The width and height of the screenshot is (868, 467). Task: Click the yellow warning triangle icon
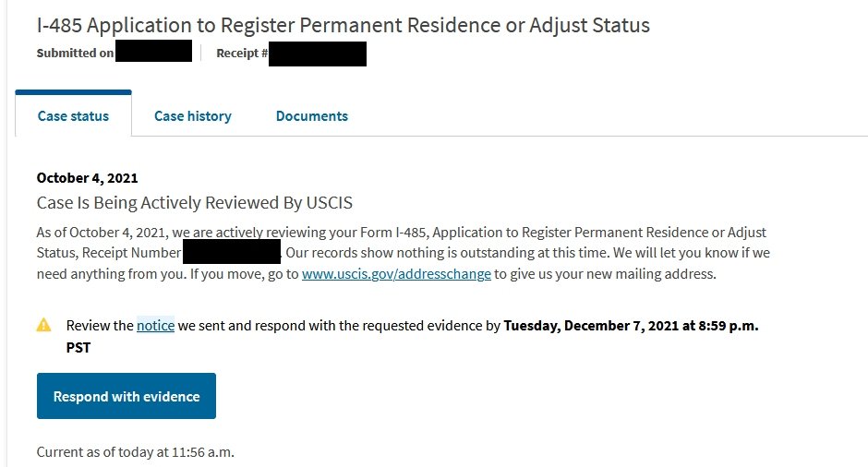point(43,325)
